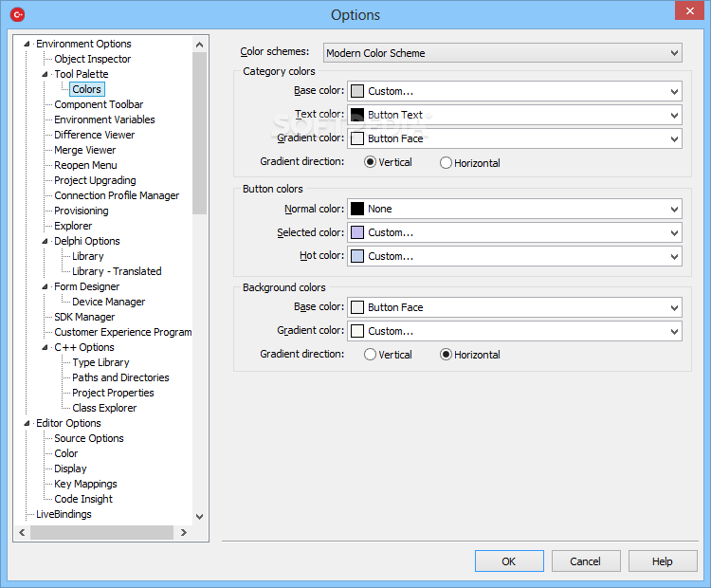
Task: Collapse the Editor Options tree node
Action: point(27,423)
